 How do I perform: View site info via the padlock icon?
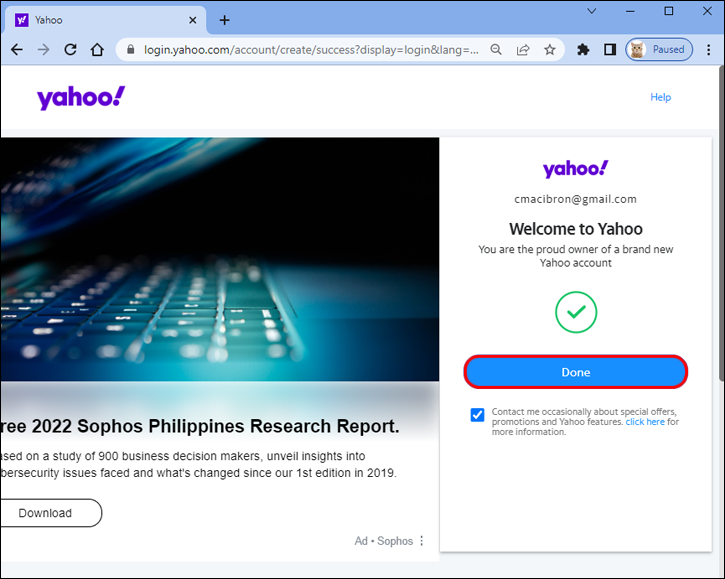coord(131,49)
